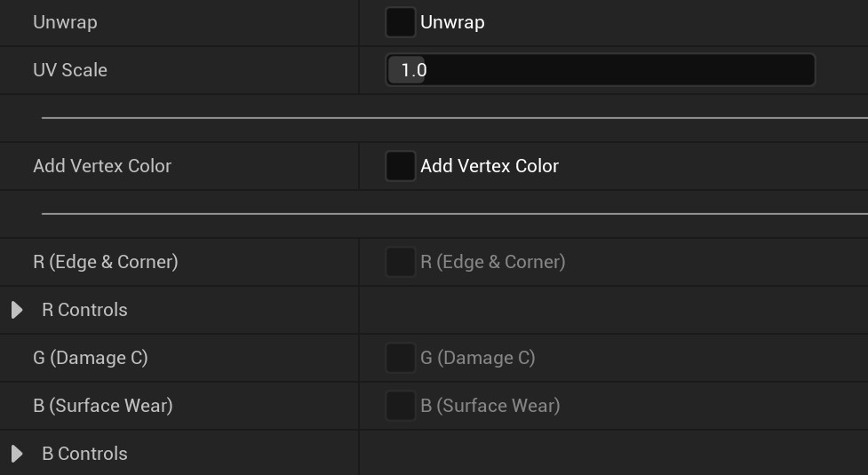
Task: Select the R (Edge & Corner) property name at left
Action: [106, 262]
